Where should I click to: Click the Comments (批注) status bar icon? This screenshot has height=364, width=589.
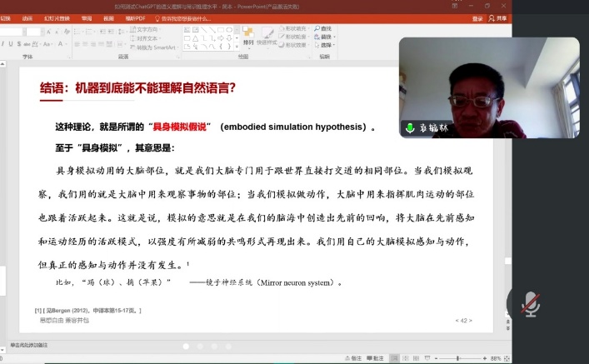click(376, 358)
